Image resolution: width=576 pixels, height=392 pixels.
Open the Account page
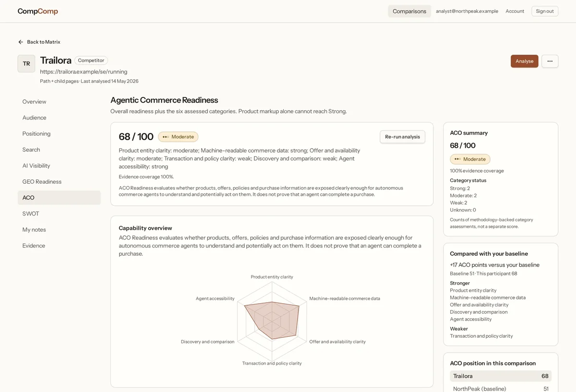(515, 11)
